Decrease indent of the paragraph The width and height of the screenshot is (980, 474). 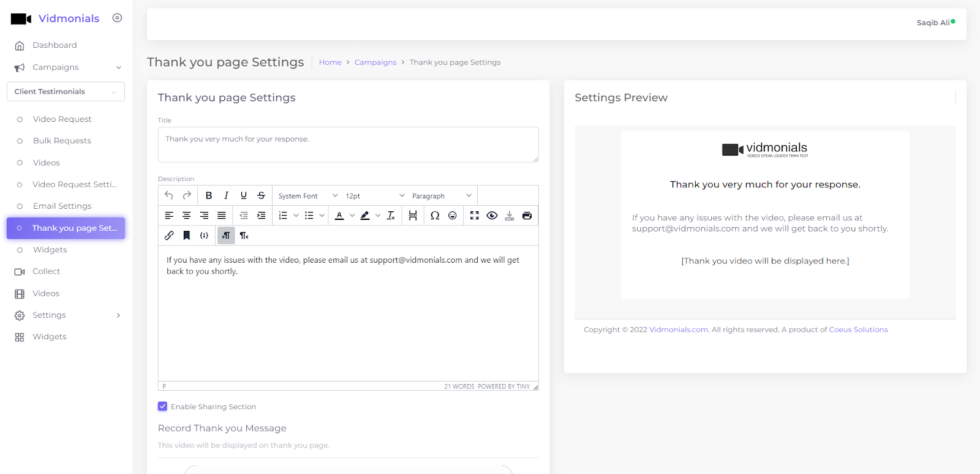tap(244, 216)
